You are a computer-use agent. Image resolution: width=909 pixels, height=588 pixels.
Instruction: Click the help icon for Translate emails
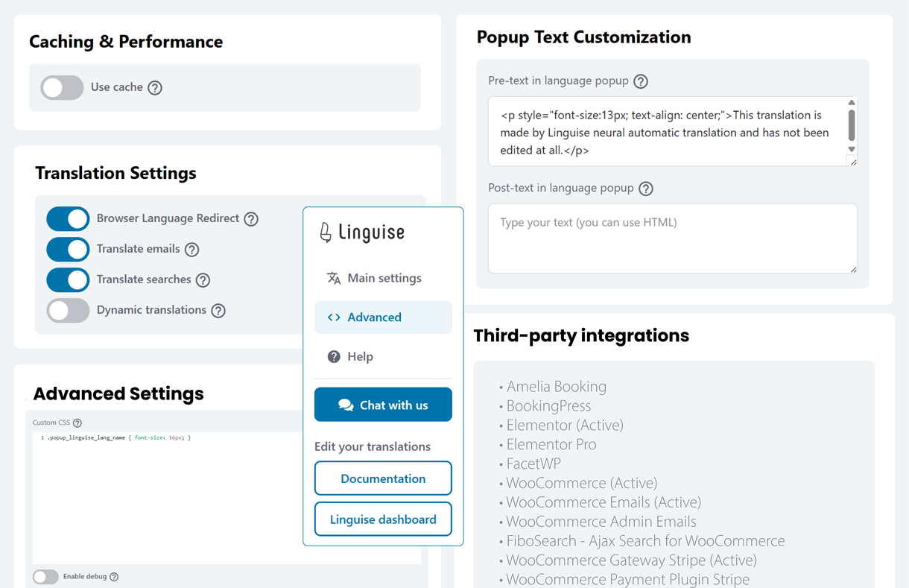pos(192,250)
